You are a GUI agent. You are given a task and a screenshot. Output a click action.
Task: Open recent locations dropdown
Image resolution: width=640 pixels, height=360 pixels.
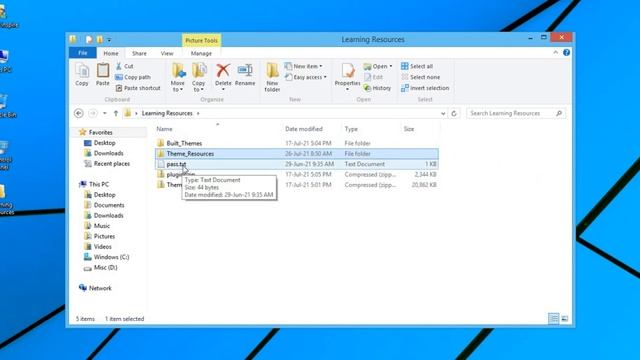point(105,113)
